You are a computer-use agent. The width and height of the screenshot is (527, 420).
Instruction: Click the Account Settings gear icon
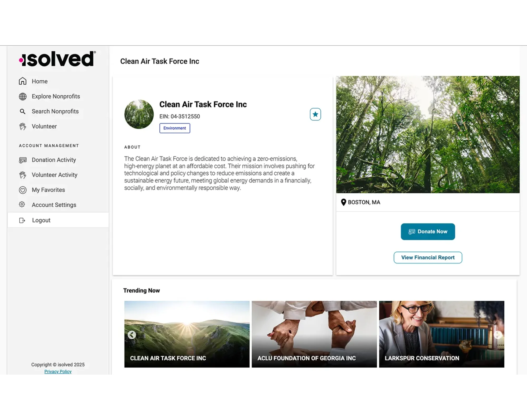point(22,204)
